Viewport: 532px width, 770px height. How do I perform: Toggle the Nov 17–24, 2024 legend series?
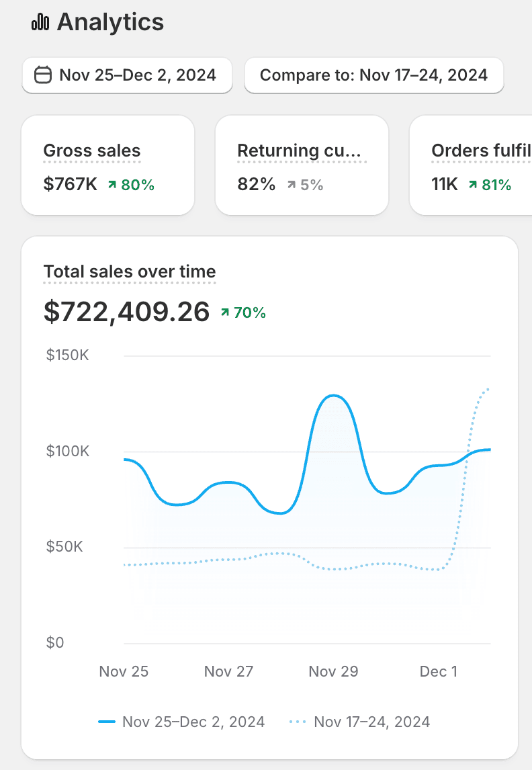[371, 722]
